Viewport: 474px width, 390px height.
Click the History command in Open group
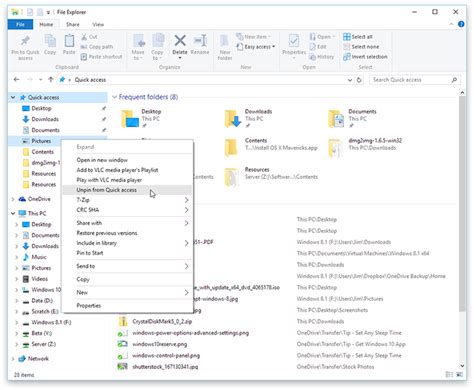(x=321, y=57)
